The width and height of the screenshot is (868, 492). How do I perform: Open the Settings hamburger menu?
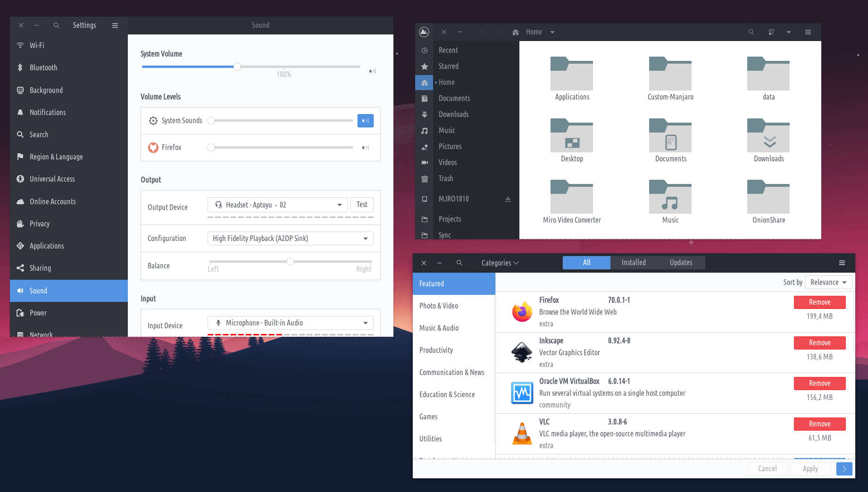[115, 25]
